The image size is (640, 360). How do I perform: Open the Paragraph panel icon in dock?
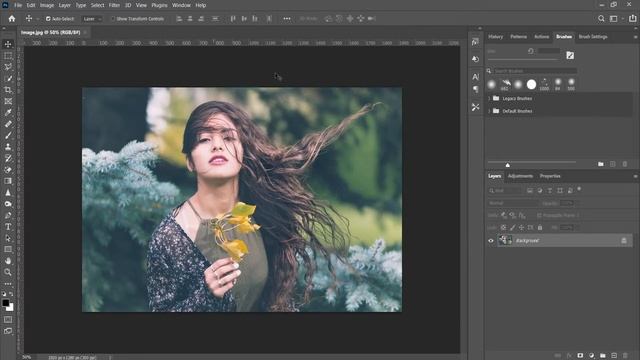click(x=476, y=89)
